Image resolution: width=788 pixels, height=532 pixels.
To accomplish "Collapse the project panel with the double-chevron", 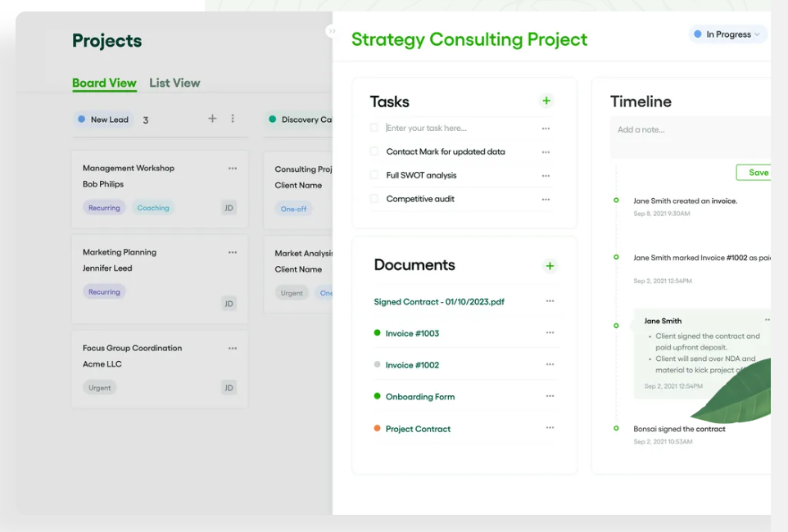I will coord(331,31).
